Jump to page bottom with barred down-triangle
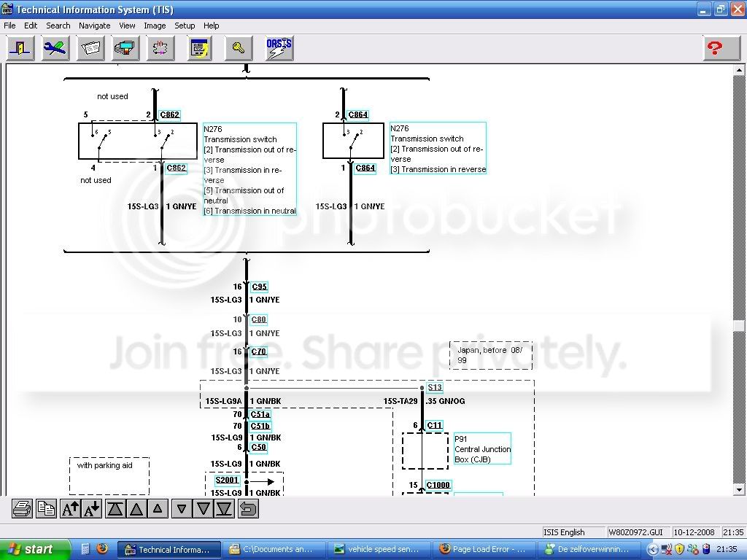Screen dimensions: 747x560 (225, 509)
